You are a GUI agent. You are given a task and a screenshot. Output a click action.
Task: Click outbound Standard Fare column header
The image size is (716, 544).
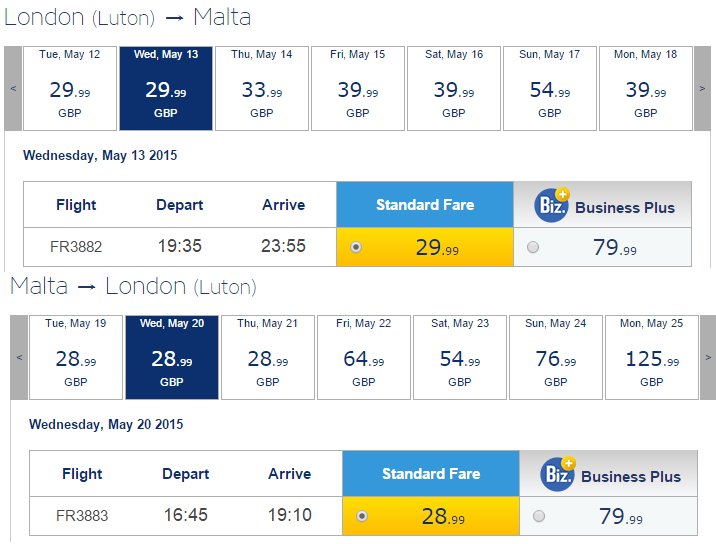click(425, 204)
